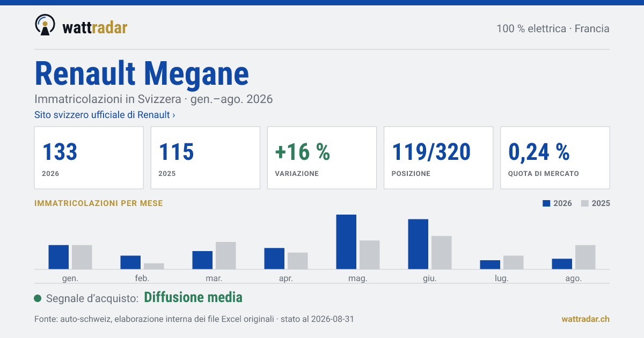The image size is (644, 338).
Task: Click the grey 2025 bar for mar.
Action: pos(226,255)
